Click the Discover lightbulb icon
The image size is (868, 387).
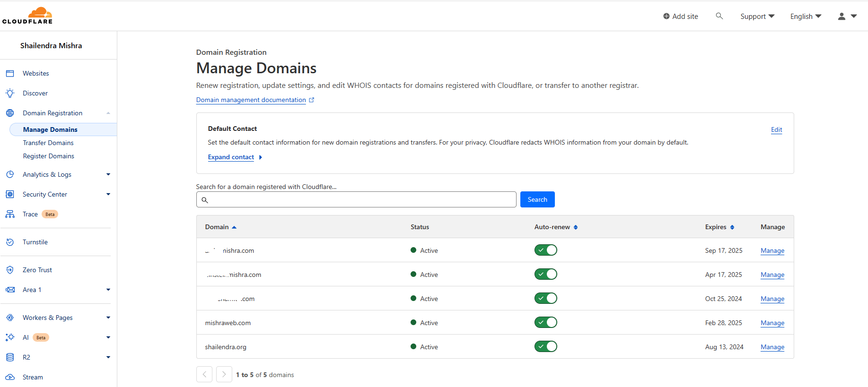tap(10, 93)
